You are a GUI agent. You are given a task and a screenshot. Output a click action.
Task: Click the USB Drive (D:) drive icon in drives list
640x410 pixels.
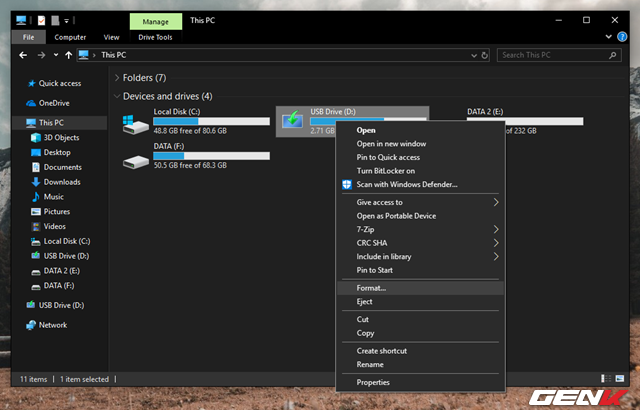(x=293, y=121)
